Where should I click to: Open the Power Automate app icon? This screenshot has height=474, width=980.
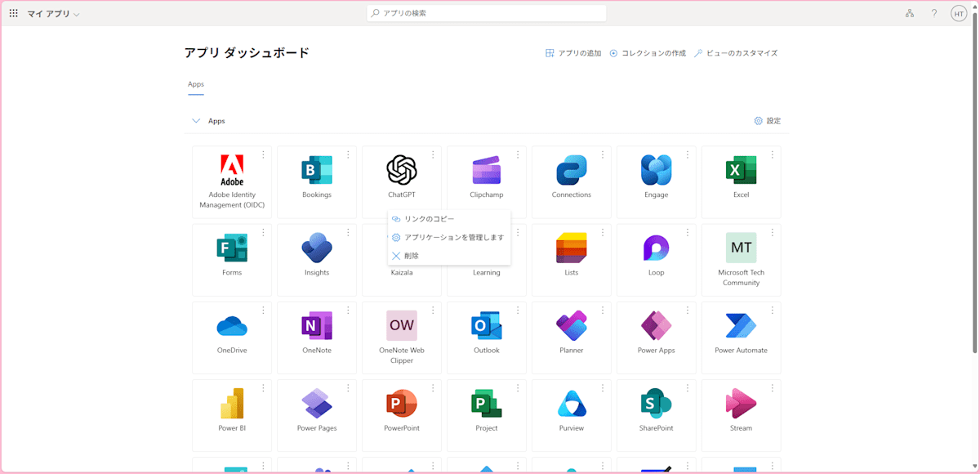pos(741,325)
